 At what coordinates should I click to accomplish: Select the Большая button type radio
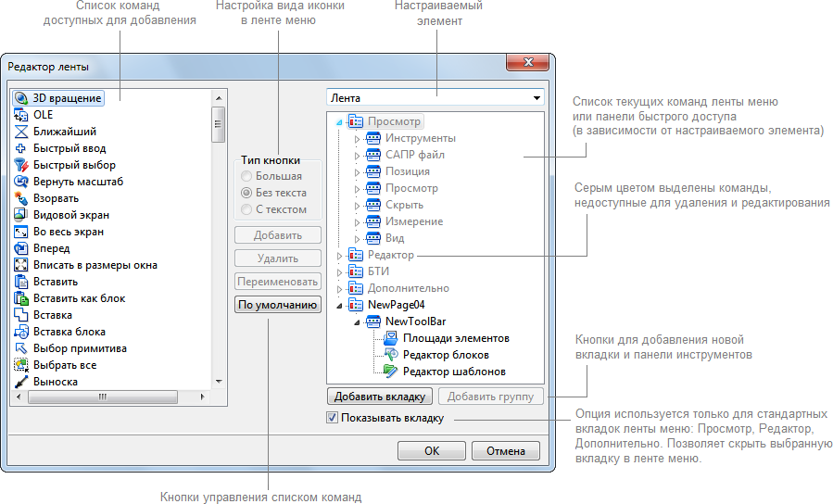pos(246,176)
